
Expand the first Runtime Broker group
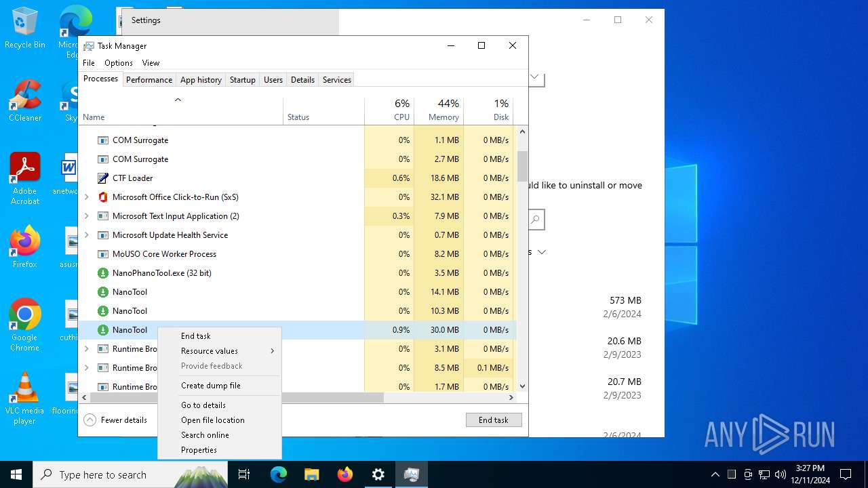(87, 349)
